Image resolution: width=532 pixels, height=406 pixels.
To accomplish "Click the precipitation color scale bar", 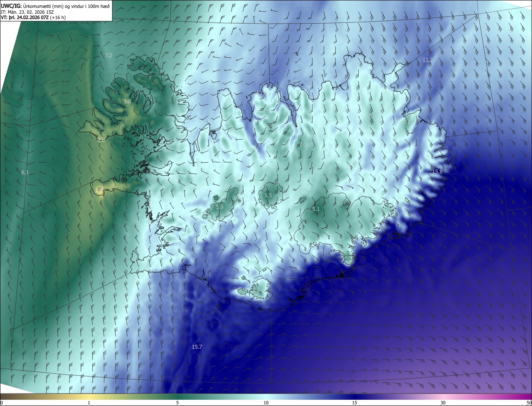I will click(x=266, y=396).
